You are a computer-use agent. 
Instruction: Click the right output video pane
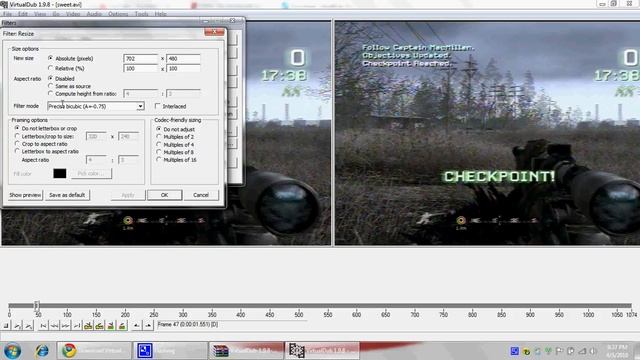pyautogui.click(x=487, y=133)
